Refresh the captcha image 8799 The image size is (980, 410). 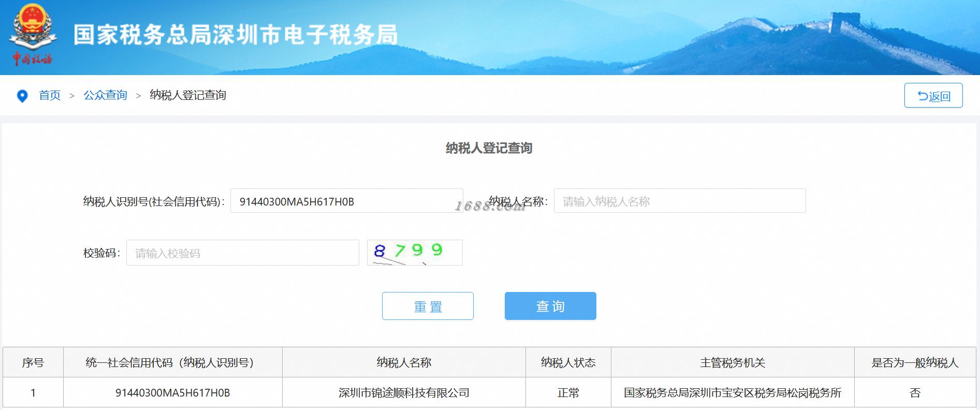pyautogui.click(x=415, y=253)
